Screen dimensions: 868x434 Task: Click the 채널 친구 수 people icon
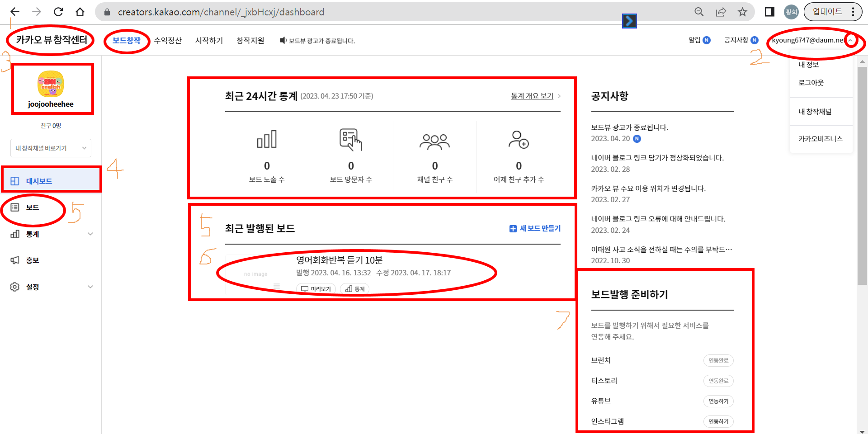[x=435, y=142]
